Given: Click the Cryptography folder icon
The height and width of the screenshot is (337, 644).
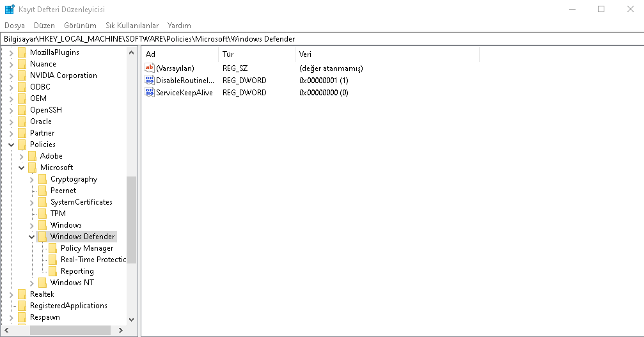Looking at the screenshot, I should point(43,179).
